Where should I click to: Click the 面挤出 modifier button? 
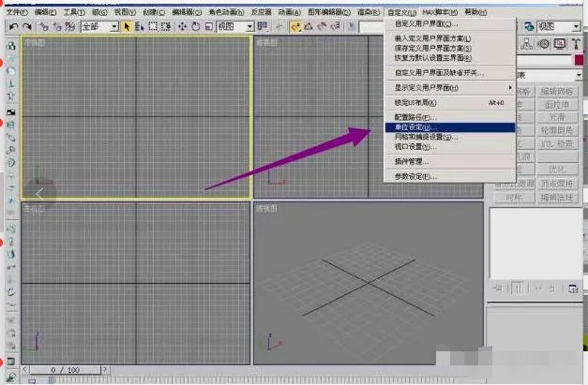coord(557,105)
